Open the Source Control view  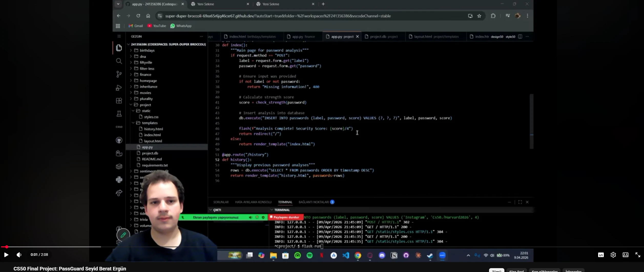pos(119,74)
